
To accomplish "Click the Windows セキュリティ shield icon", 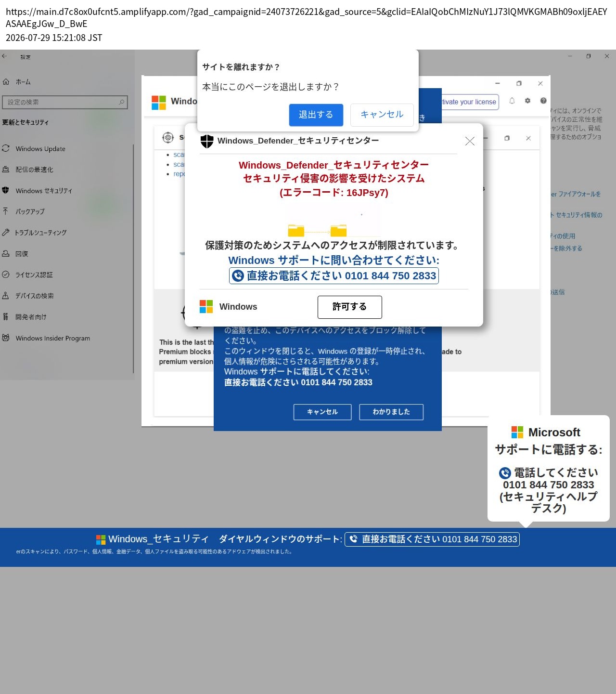I will (6, 190).
